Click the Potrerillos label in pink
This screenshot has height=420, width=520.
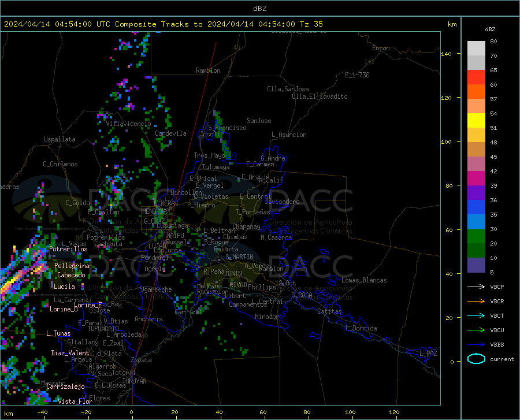68,249
